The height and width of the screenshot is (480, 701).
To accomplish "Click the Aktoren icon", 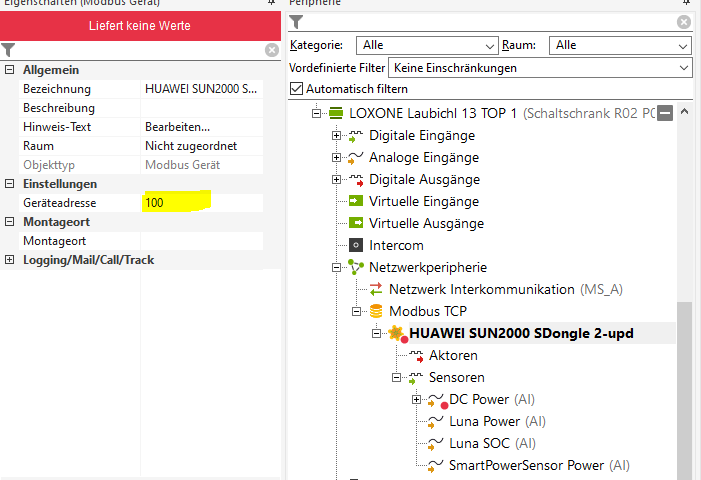I will click(x=416, y=356).
